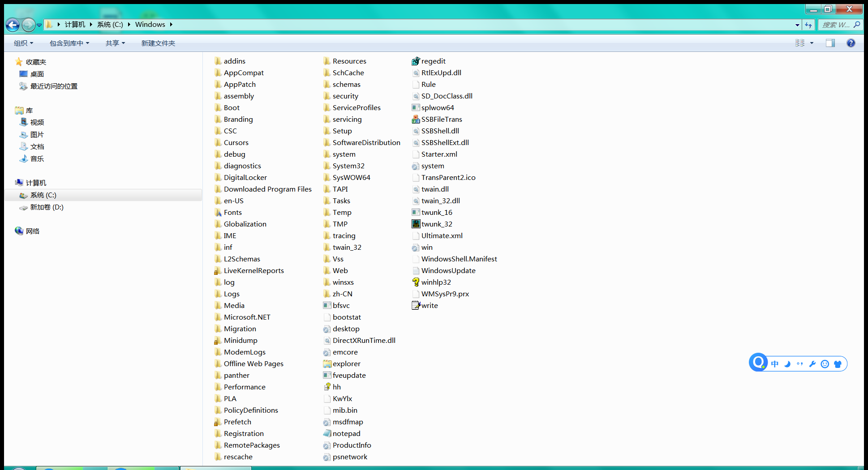Toggle the IME punctuation mode button

pyautogui.click(x=800, y=364)
